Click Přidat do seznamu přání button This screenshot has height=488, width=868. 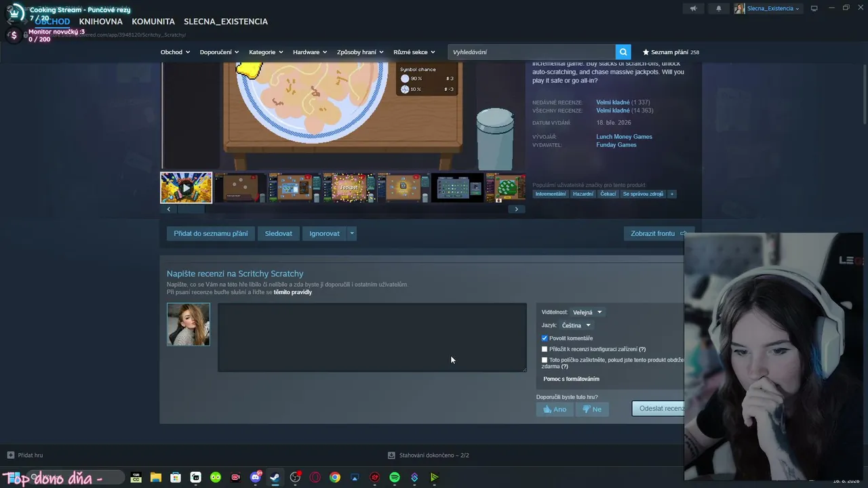211,234
